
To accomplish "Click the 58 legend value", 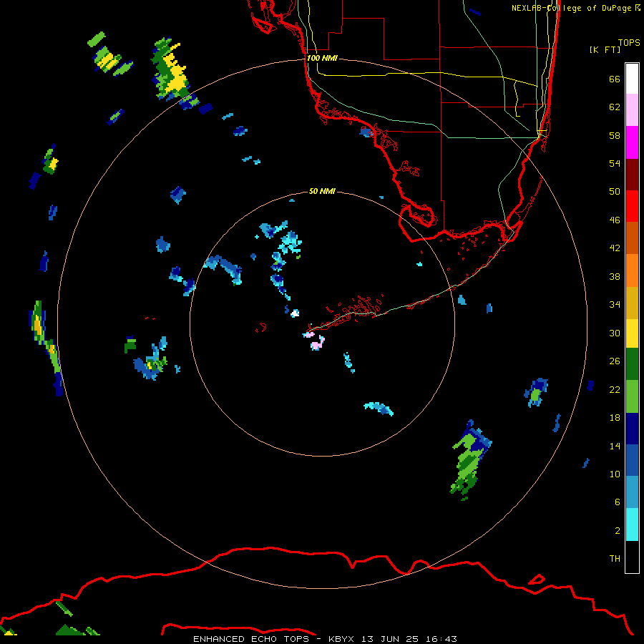I will coord(615,135).
